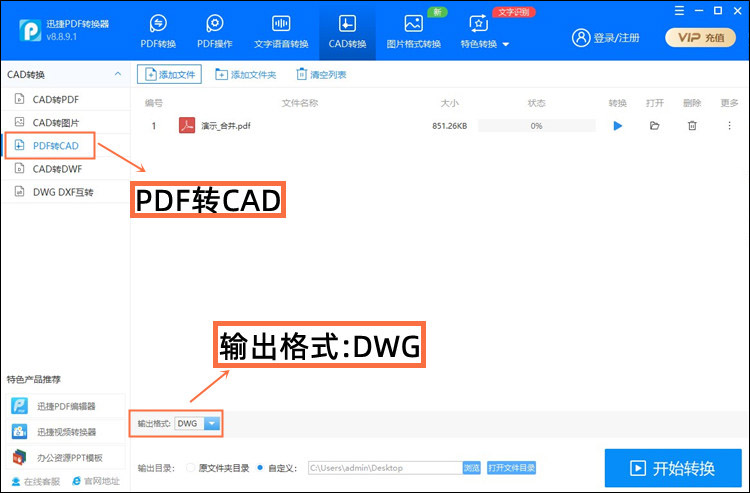Delete 演示_合并.pdf with trash icon
The image size is (750, 493).
pyautogui.click(x=692, y=126)
